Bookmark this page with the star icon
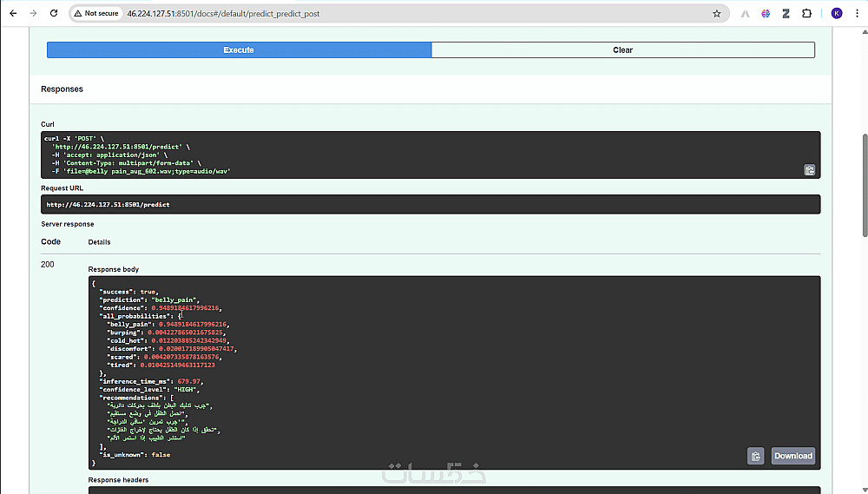This screenshot has height=494, width=868. 717,14
